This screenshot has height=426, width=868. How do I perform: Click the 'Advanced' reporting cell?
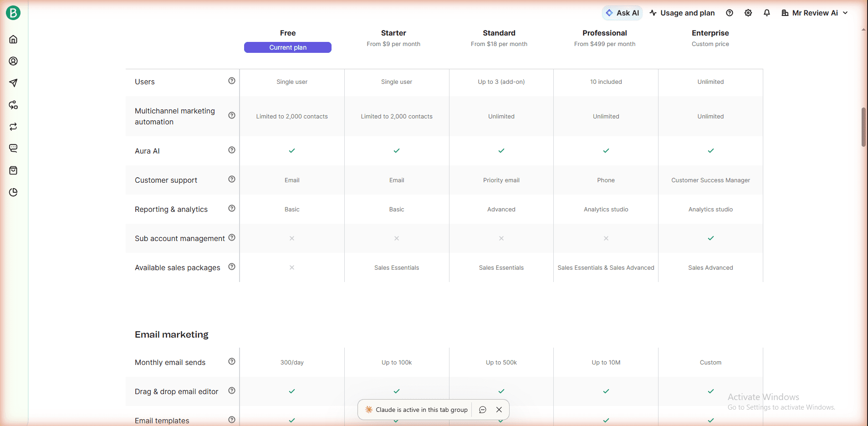pyautogui.click(x=501, y=210)
